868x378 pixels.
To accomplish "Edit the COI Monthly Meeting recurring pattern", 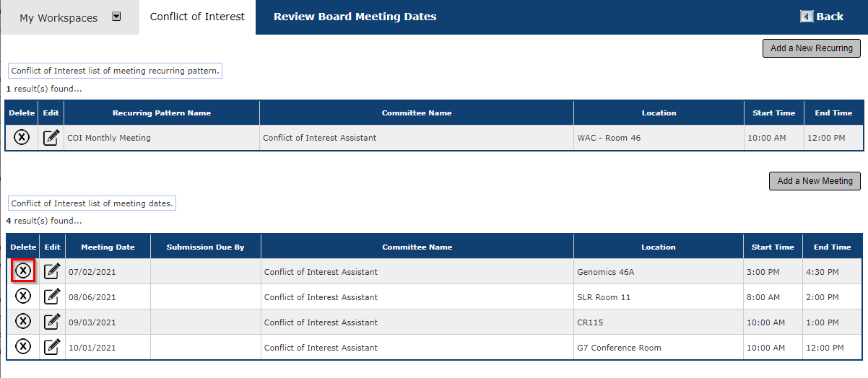I will click(51, 137).
